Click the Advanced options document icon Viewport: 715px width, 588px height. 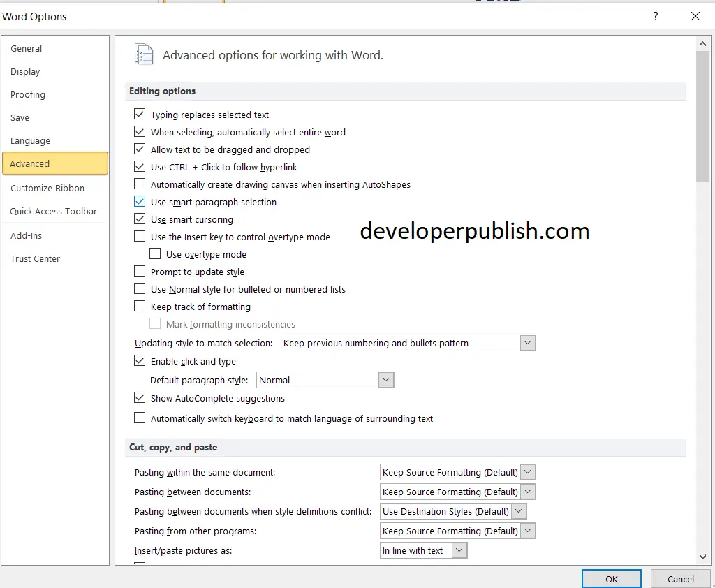(144, 54)
